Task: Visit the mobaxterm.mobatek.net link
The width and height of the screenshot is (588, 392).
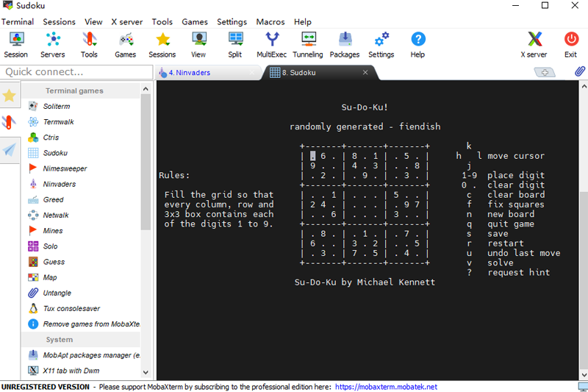Action: click(387, 387)
